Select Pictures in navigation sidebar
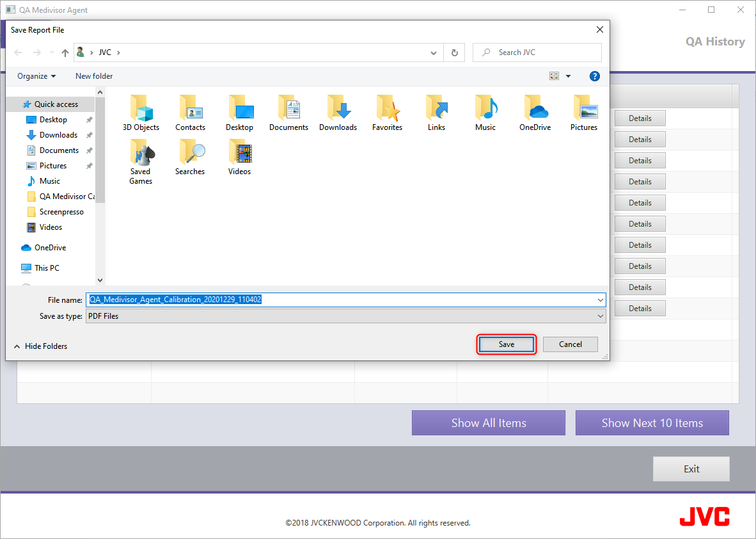This screenshot has width=756, height=539. 53,166
